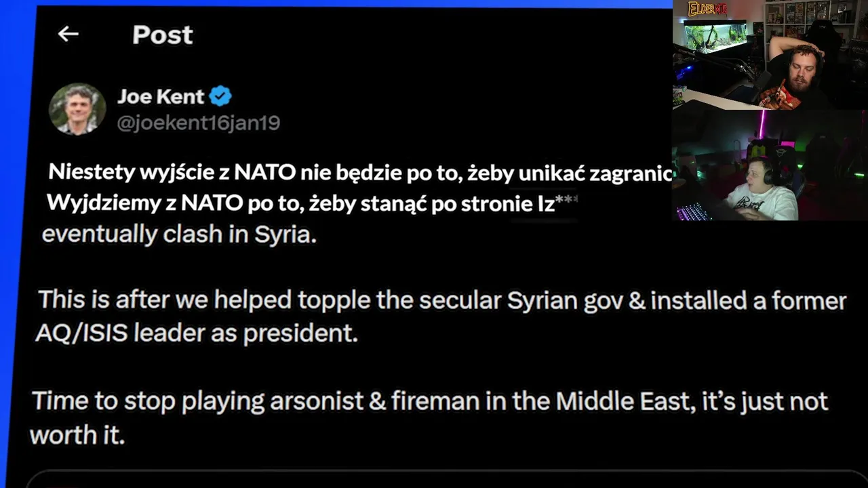Click the back arrow beside Post

(68, 34)
